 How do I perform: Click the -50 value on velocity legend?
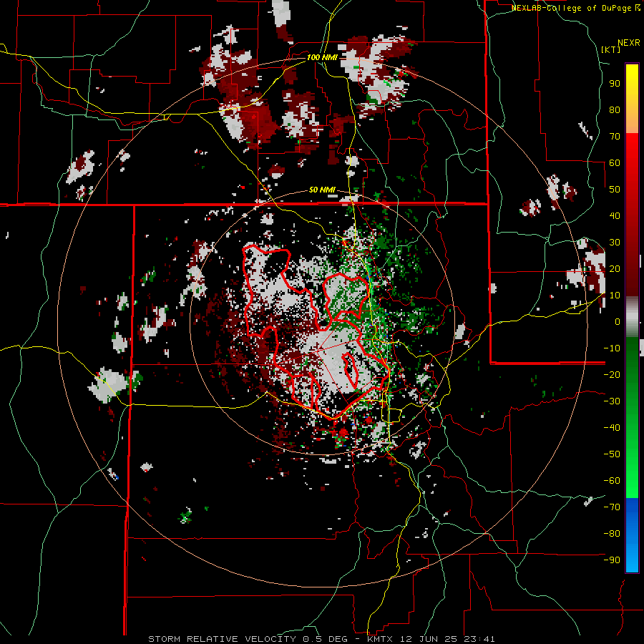612,454
